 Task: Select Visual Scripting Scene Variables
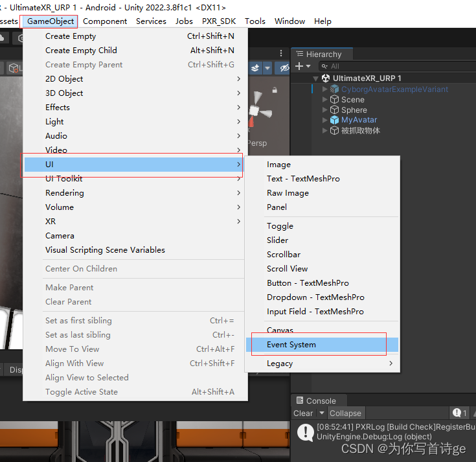tap(135, 250)
